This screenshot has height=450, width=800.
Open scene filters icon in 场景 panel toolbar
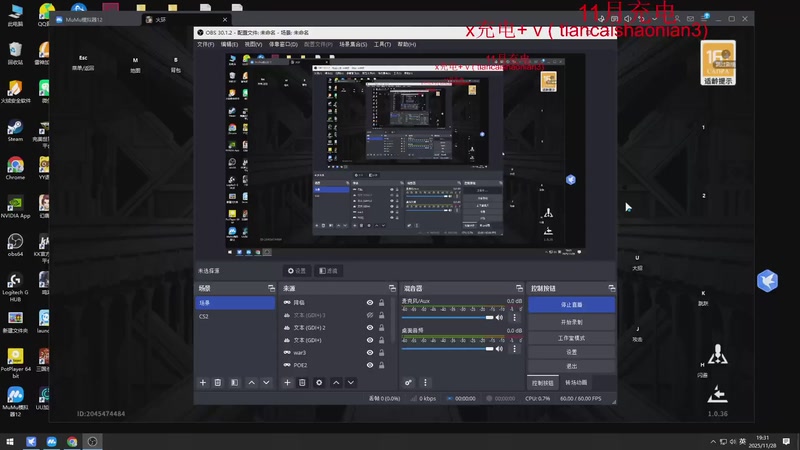[234, 383]
